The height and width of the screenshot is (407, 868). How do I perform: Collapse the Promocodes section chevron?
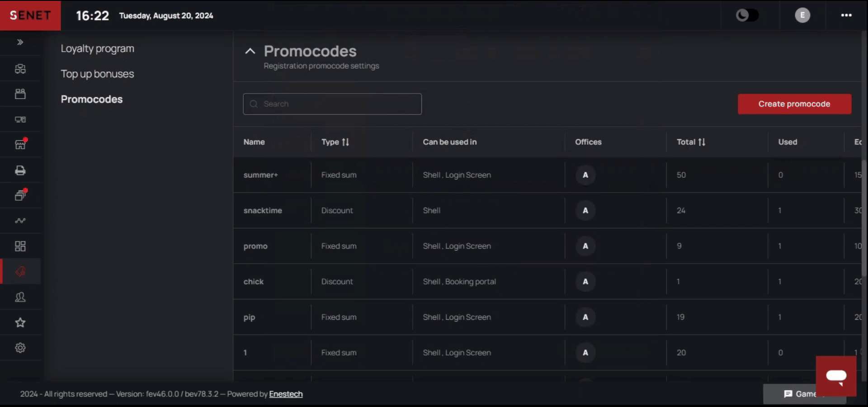point(250,51)
